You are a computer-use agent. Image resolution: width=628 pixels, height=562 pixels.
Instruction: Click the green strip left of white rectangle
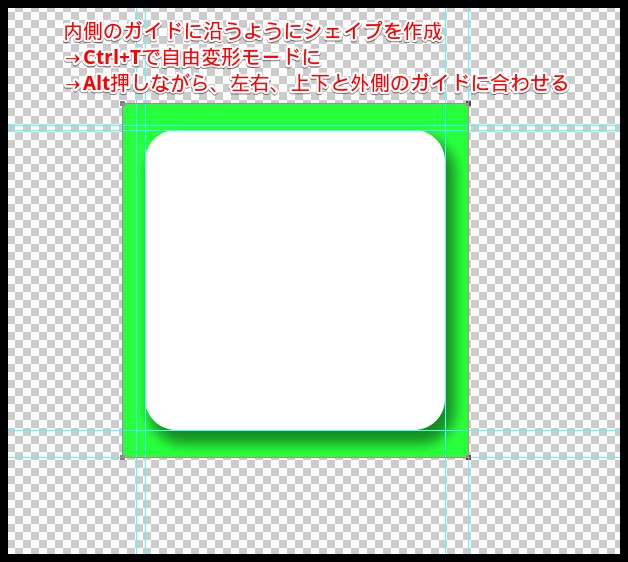coord(133,280)
